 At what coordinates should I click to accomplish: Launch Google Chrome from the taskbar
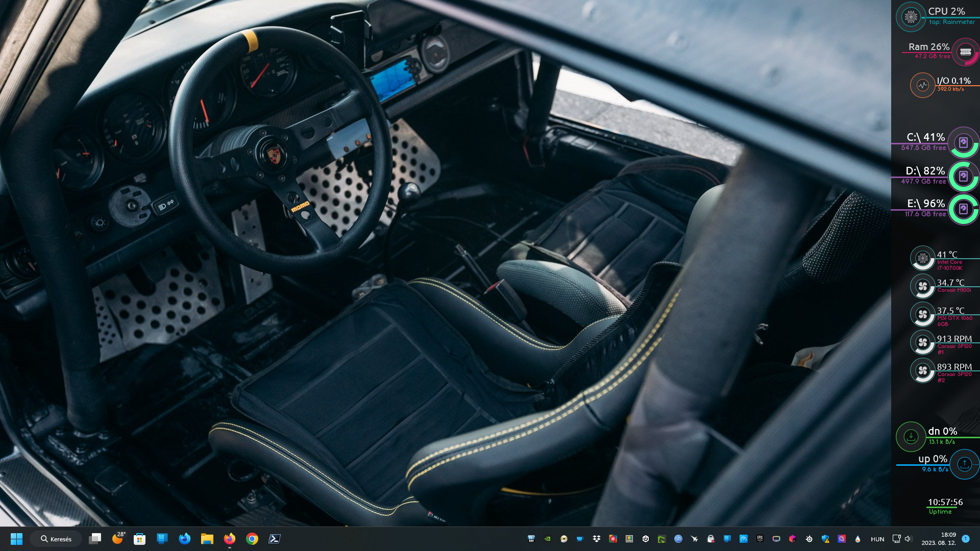252,539
